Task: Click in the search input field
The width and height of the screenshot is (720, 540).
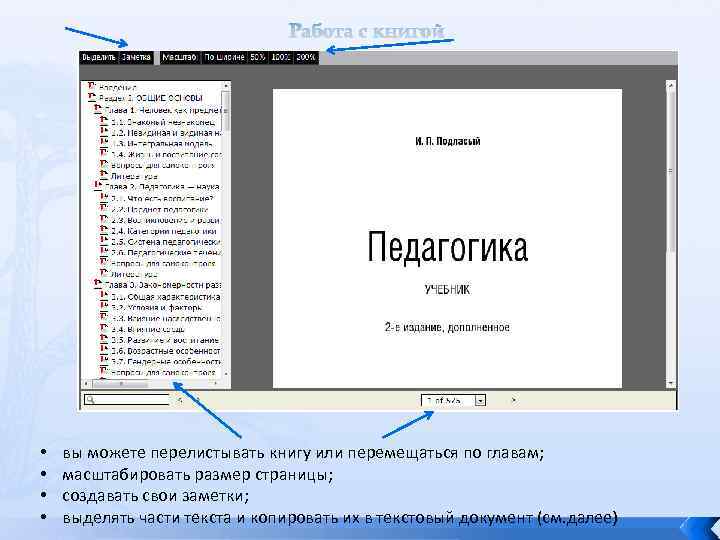Action: pos(127,400)
